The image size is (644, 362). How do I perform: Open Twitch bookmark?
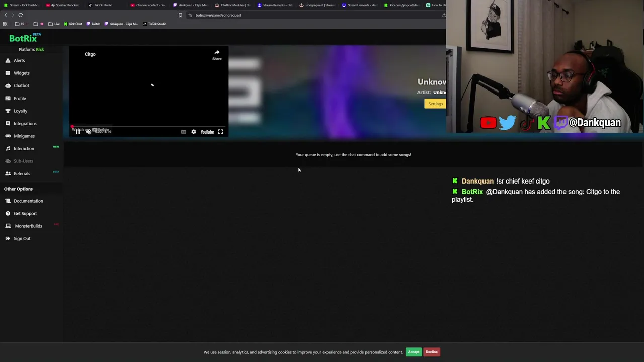[x=93, y=24]
